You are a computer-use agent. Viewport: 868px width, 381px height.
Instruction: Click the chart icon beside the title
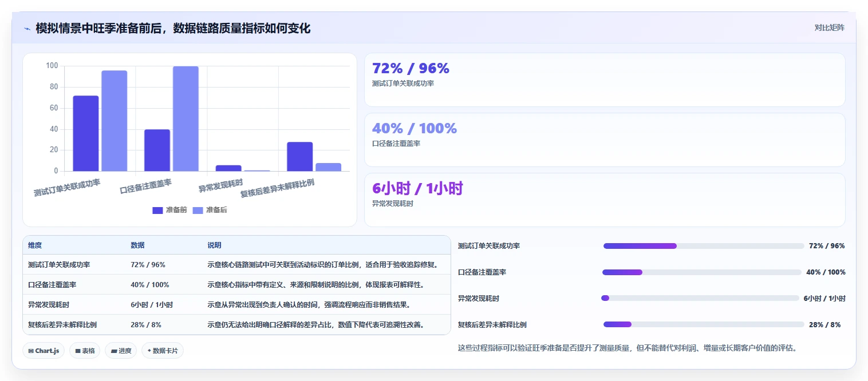(x=27, y=29)
